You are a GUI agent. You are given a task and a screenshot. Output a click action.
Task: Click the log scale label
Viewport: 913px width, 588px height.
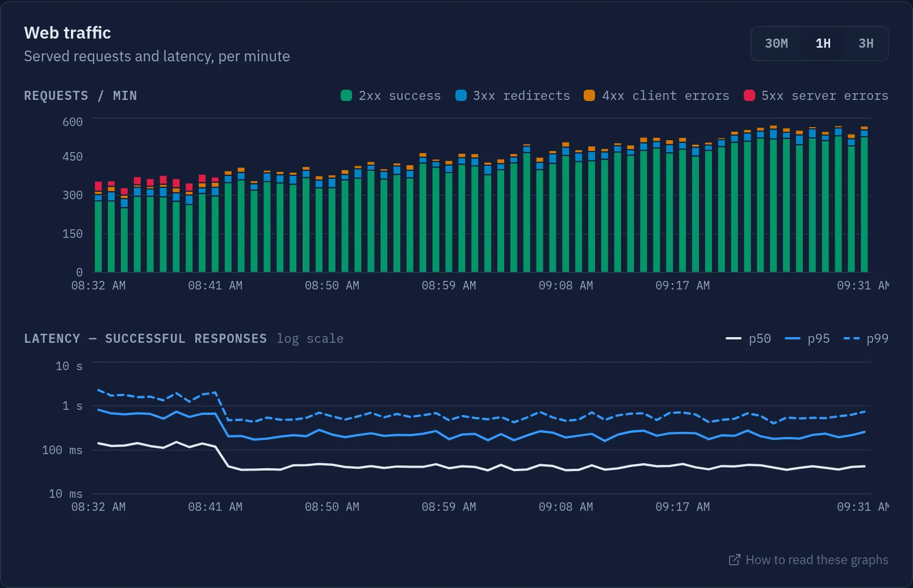310,339
